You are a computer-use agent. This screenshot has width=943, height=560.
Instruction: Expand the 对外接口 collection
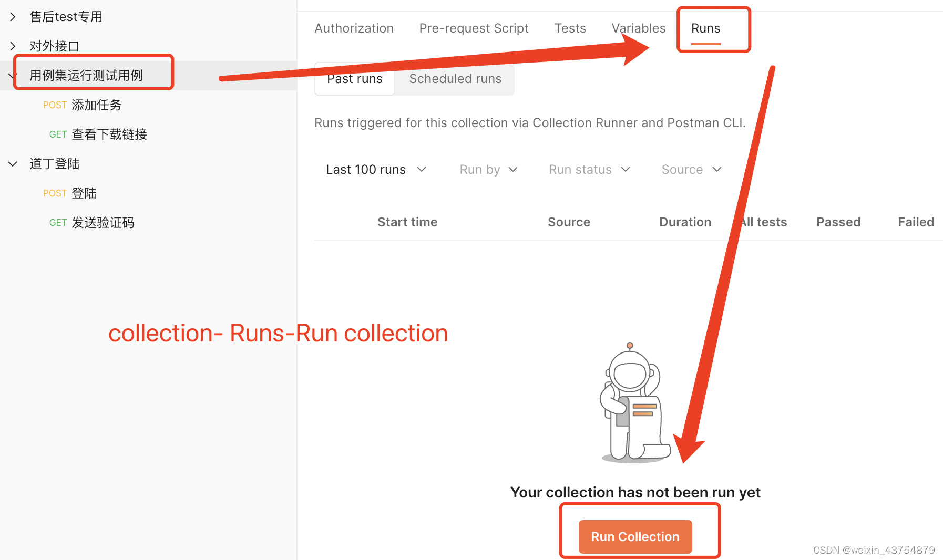13,46
